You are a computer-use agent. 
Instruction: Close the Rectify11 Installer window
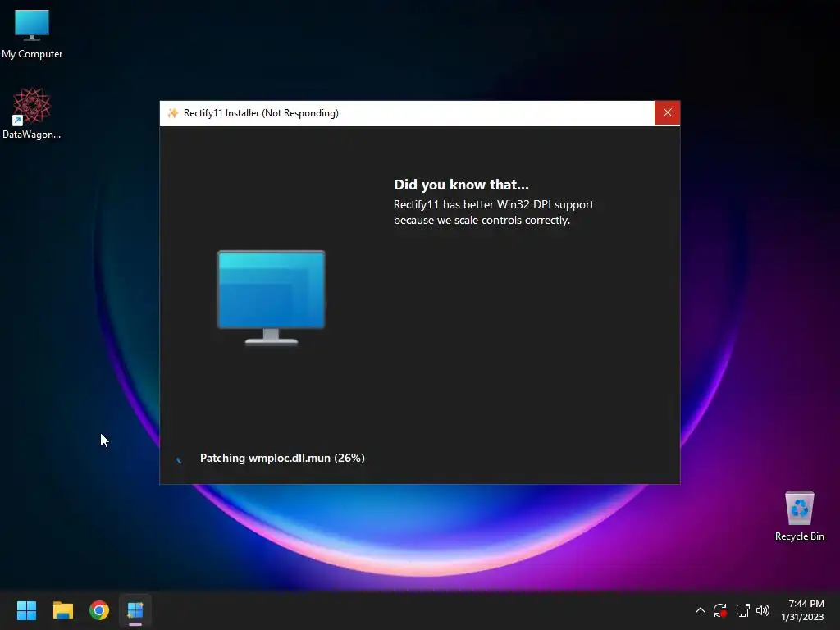pyautogui.click(x=667, y=113)
